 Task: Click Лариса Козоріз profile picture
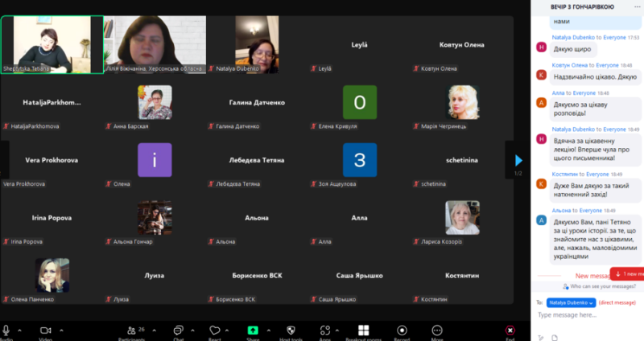462,217
